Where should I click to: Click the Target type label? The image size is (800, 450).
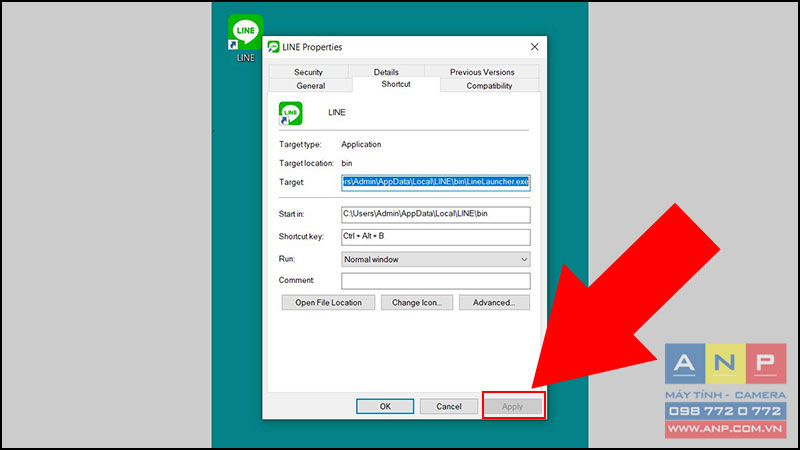pyautogui.click(x=300, y=144)
